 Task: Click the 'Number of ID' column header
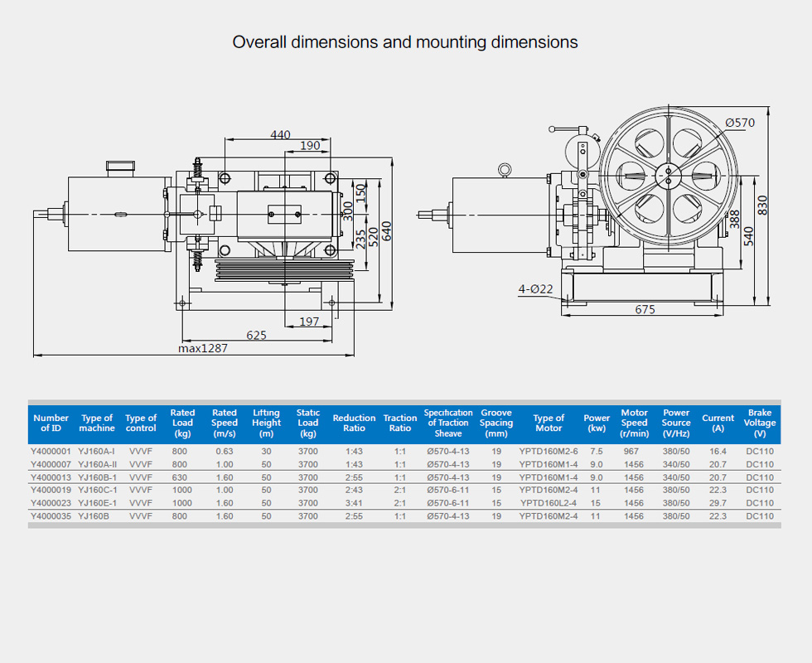(x=51, y=423)
